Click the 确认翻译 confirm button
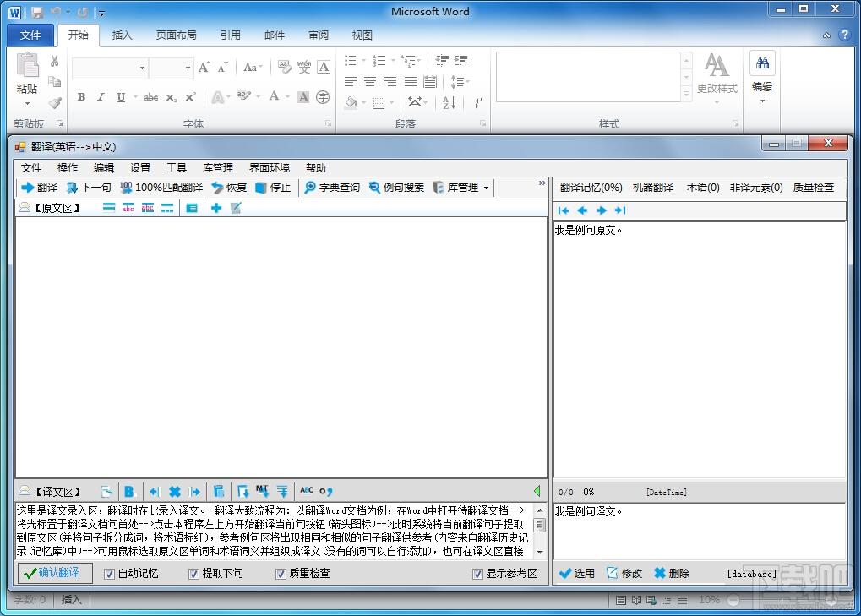Viewport: 861px width, 616px height. (55, 573)
